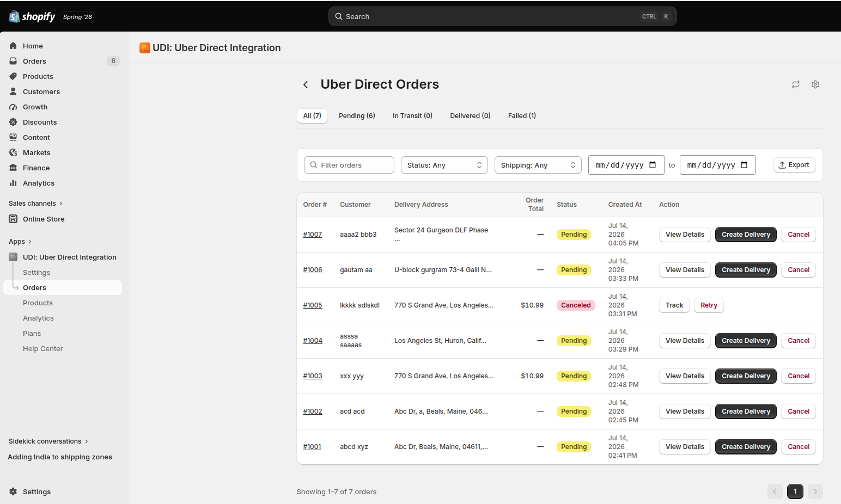Click the Shopify logo
841x504 pixels.
pos(32,16)
